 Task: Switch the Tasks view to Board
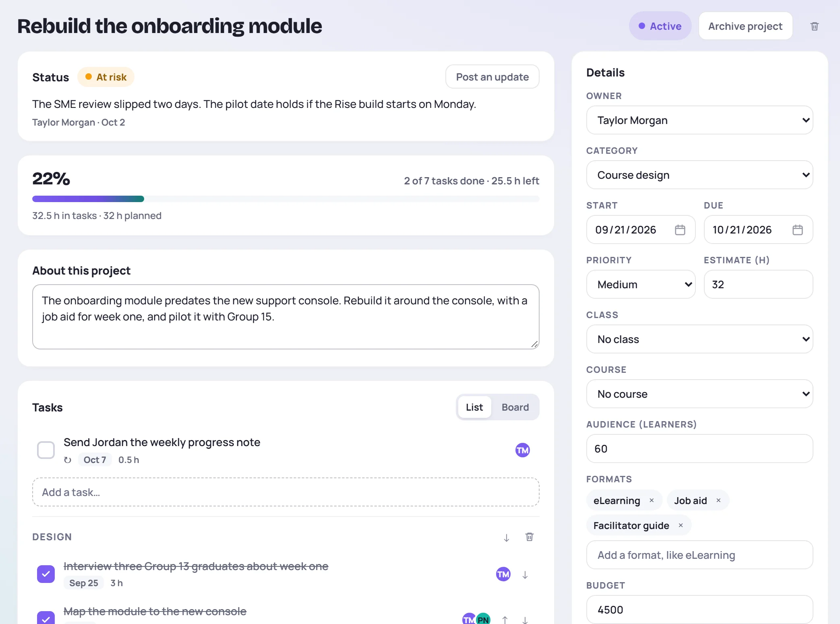click(515, 407)
